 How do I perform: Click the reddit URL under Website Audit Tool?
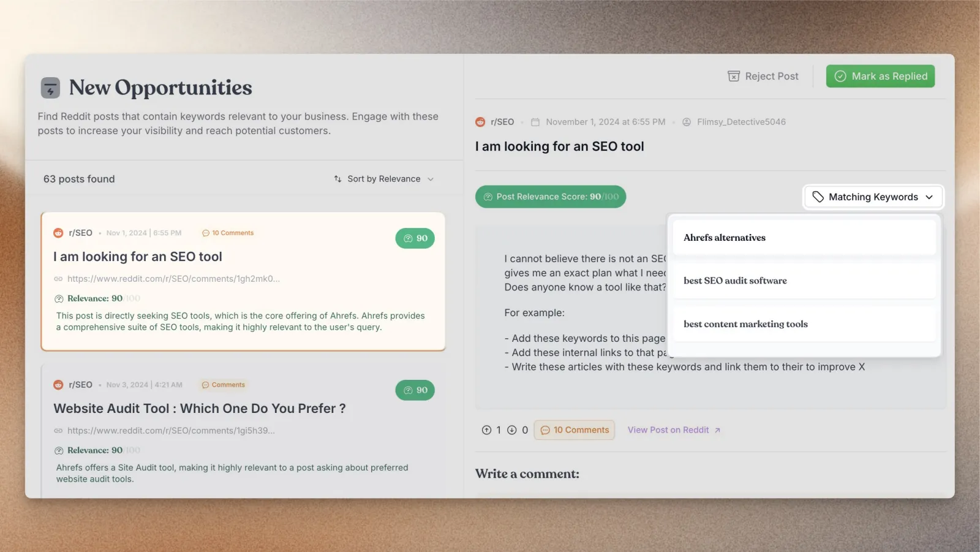point(171,431)
